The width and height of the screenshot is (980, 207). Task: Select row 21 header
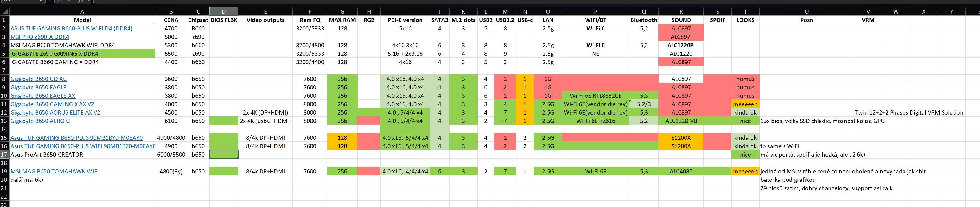point(4,188)
